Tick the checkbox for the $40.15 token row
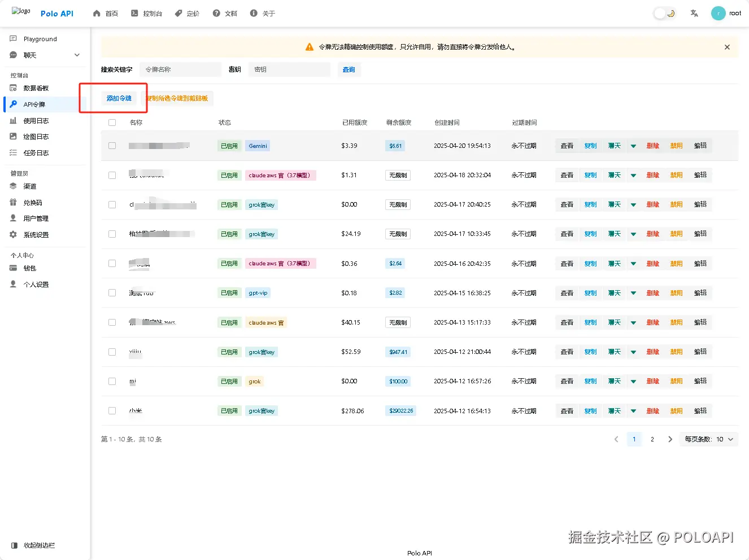Viewport: 749px width, 560px height. [112, 322]
